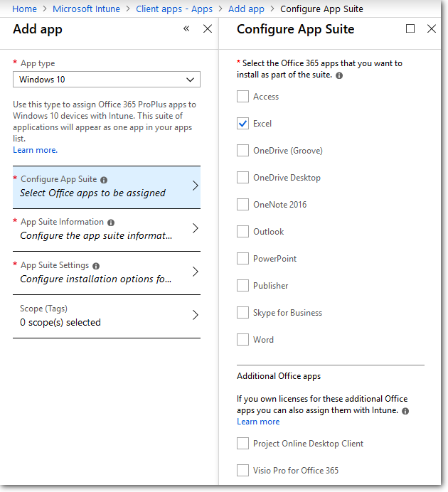Screen dimensions: 448x492
Task: Open the App type dropdown
Action: click(x=107, y=80)
